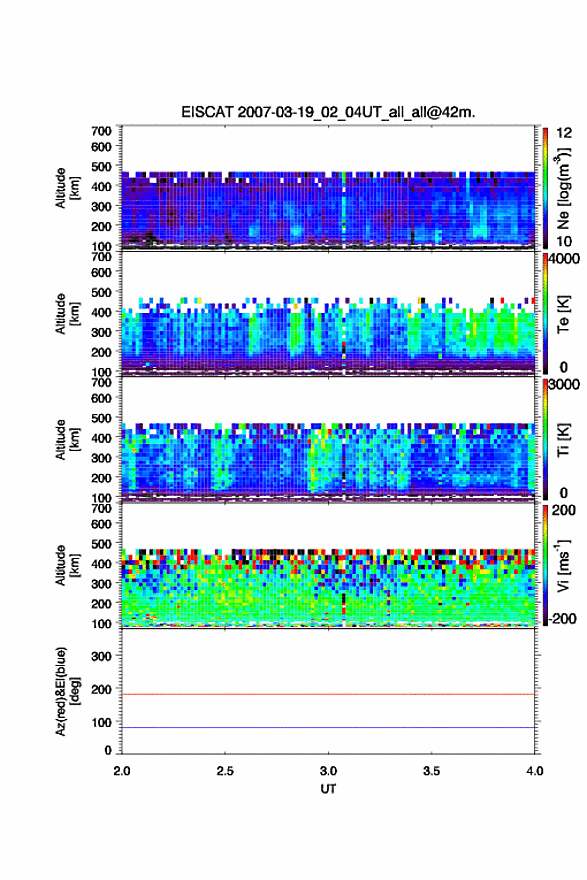Click the -200 value on Vi colorbar
The height and width of the screenshot is (880, 587).
[x=563, y=619]
